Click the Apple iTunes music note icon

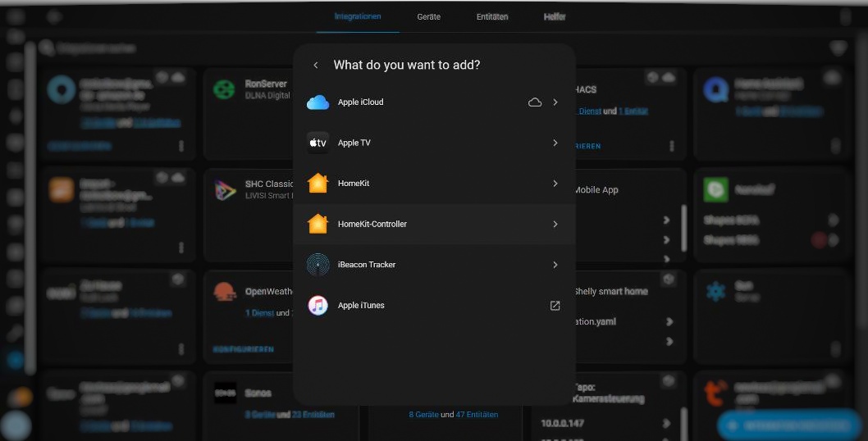[x=318, y=306]
